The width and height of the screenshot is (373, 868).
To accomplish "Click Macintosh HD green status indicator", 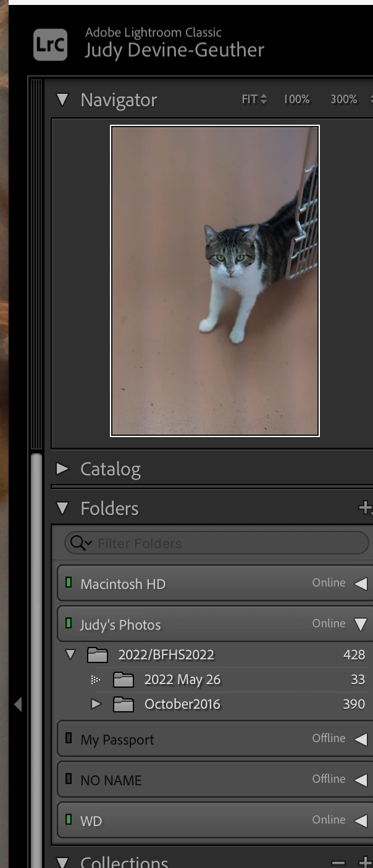I will pos(69,582).
